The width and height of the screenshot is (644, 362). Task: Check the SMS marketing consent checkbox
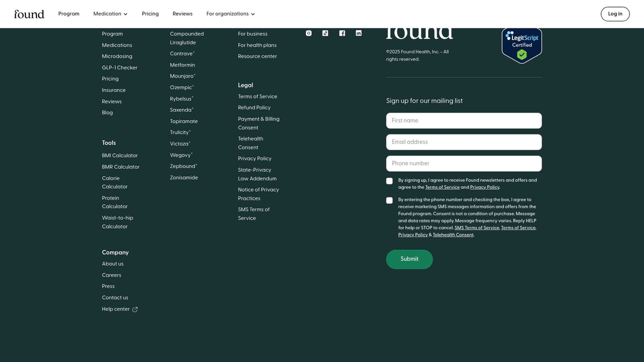(390, 201)
